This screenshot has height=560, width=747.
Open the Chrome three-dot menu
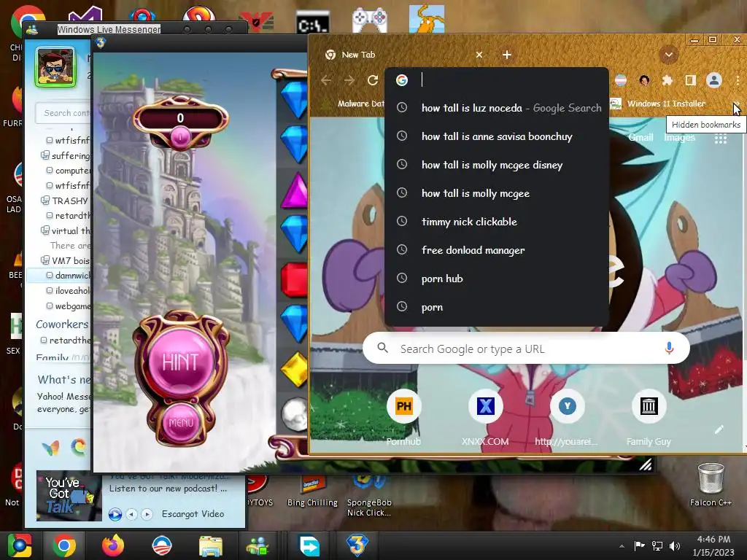pyautogui.click(x=738, y=80)
